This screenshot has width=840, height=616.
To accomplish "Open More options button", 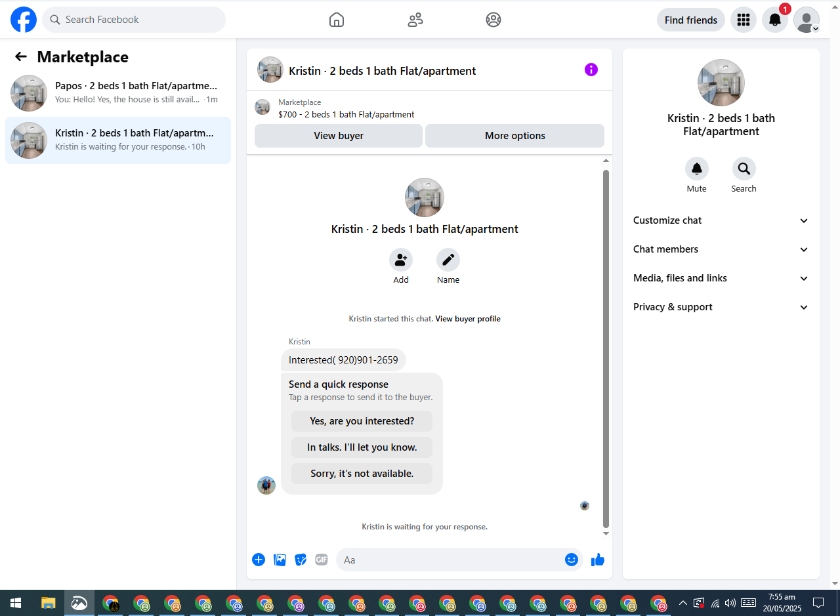I will pos(515,136).
